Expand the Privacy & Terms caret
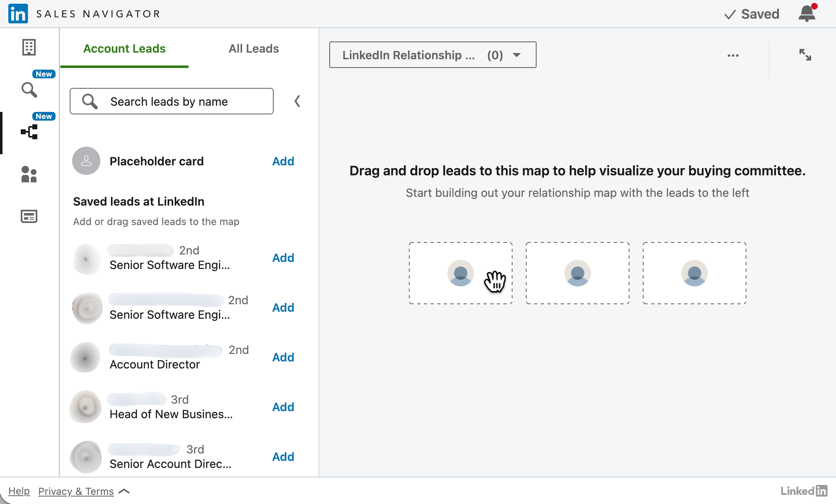The image size is (836, 504). (x=124, y=491)
